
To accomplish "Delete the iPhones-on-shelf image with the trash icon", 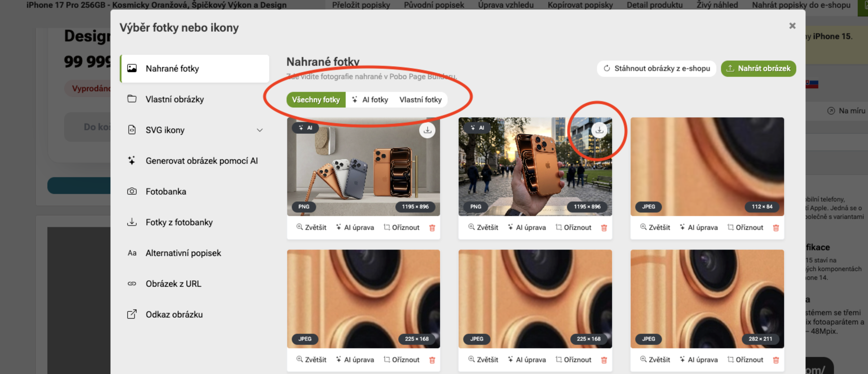I will (x=432, y=228).
